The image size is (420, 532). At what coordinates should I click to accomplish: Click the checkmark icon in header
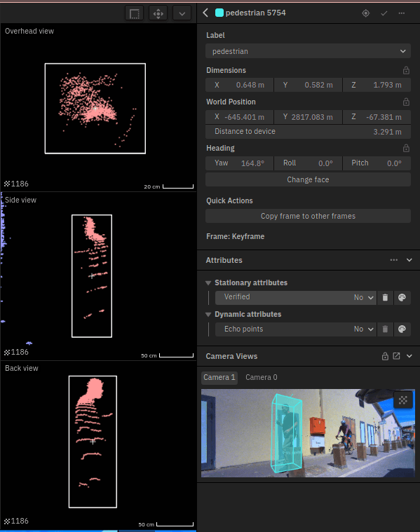(x=384, y=13)
